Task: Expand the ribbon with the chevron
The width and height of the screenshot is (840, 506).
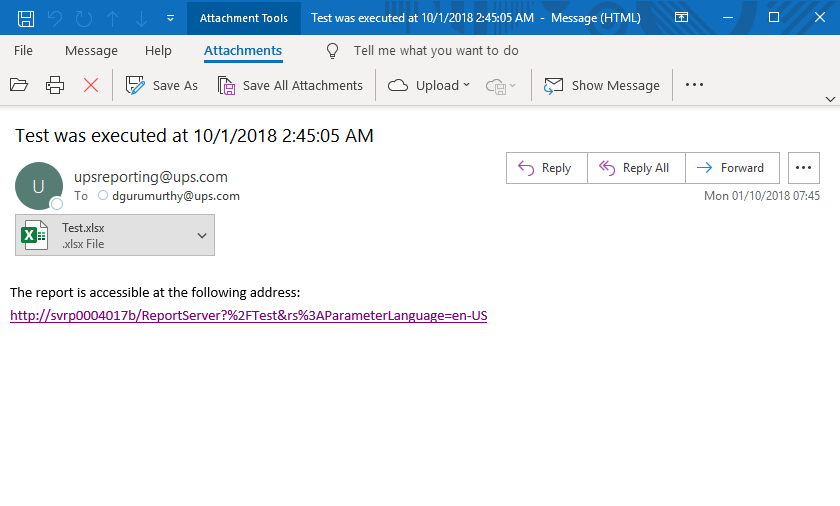Action: tap(829, 99)
